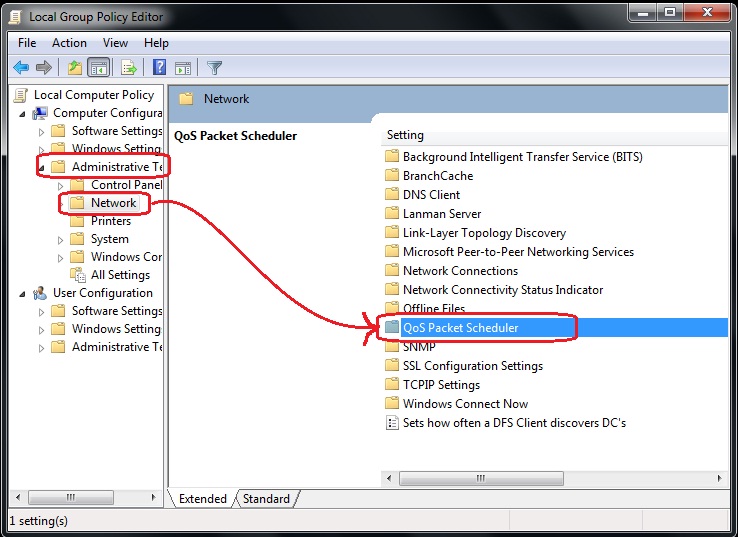Viewport: 738px width, 537px height.
Task: Switch to the Extended tab
Action: tap(202, 498)
